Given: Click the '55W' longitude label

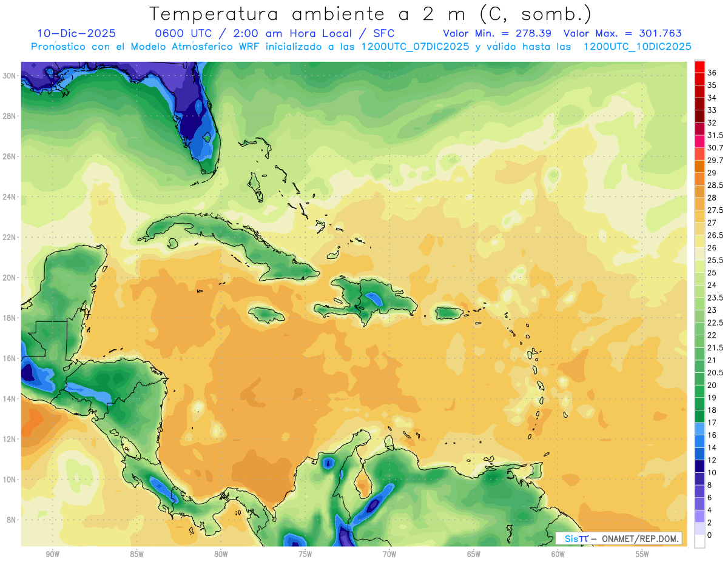Looking at the screenshot, I should click(642, 554).
